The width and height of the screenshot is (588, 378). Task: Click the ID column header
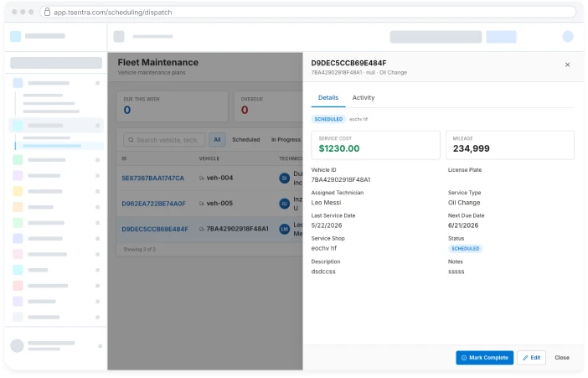click(x=124, y=158)
